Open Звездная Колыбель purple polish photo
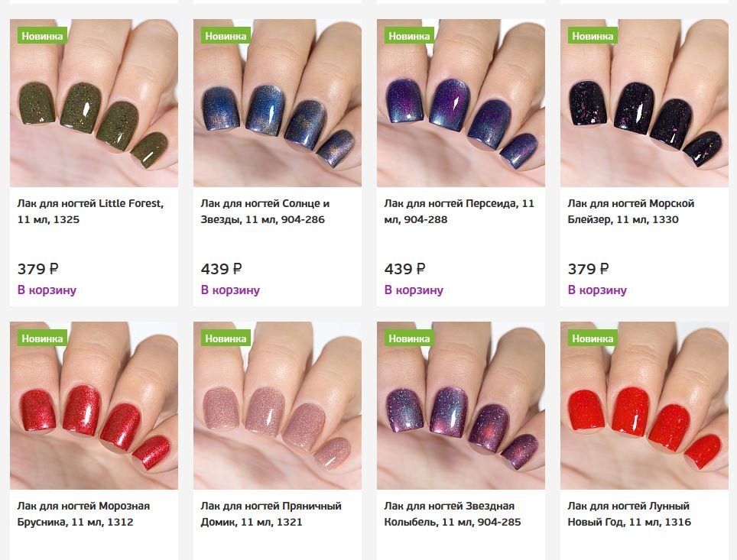Viewport: 737px width, 560px height. [x=460, y=406]
